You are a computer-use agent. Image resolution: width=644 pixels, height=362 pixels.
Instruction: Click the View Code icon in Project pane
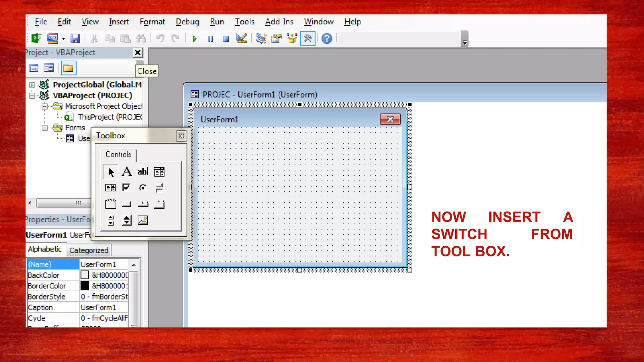[x=34, y=68]
